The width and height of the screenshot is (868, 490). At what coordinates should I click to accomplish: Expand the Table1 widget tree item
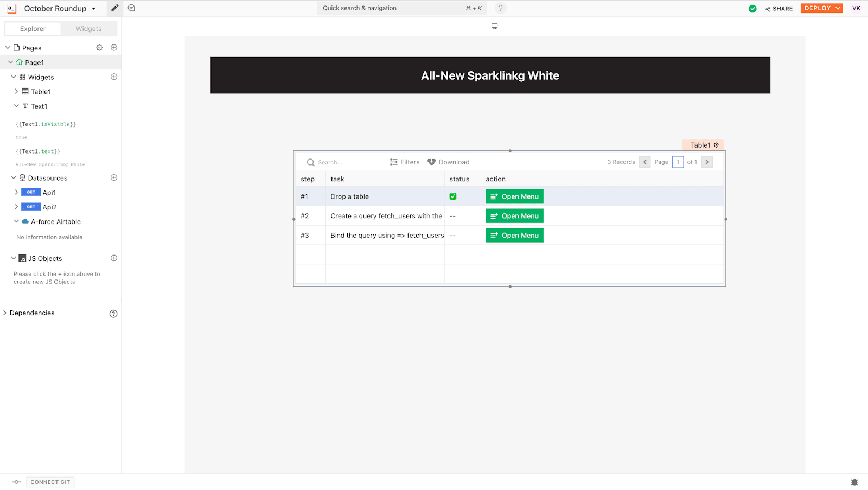click(x=16, y=92)
